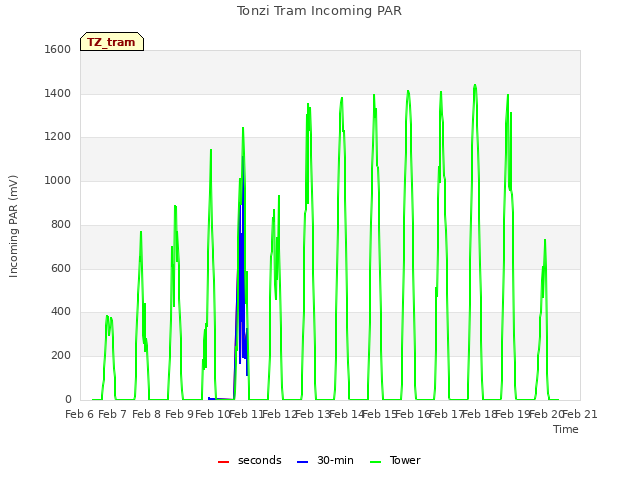Screen dimensions: 640x480
Task: Click the Feb 17 x-axis date label
Action: point(447,414)
